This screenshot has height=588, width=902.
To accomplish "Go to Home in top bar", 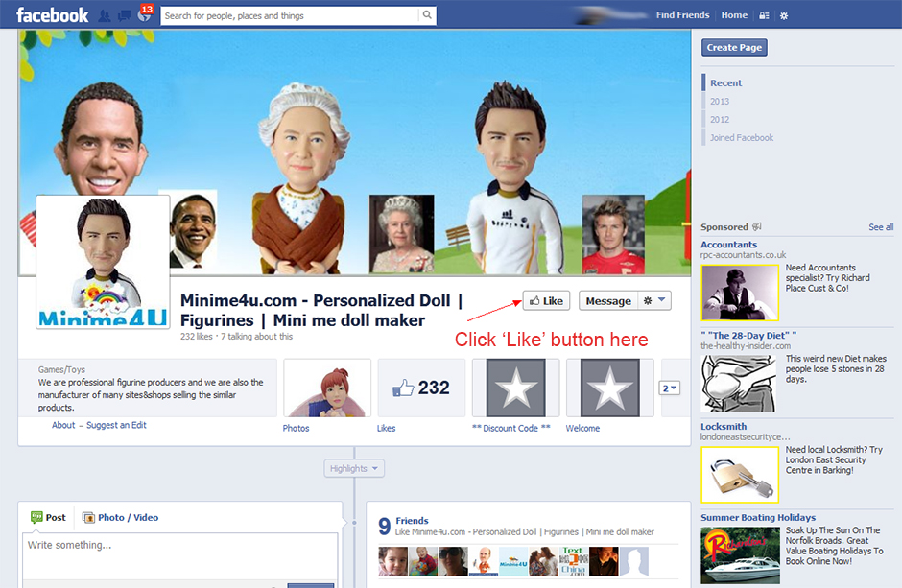I will point(734,15).
